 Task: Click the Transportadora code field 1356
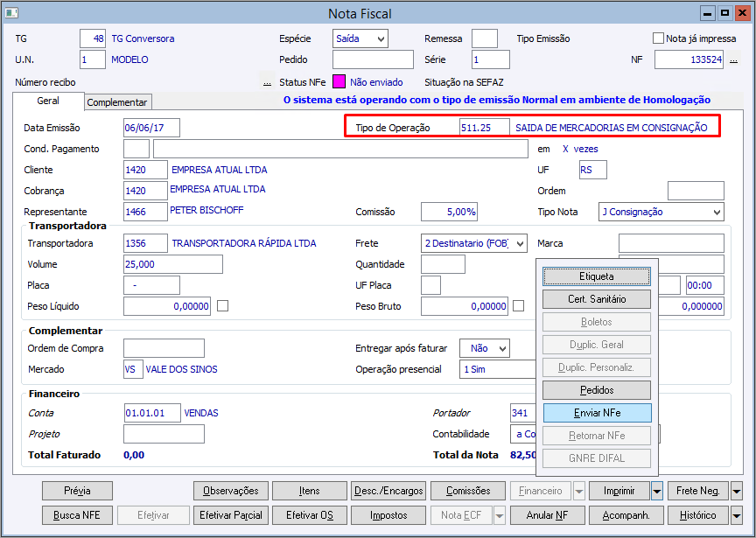[x=145, y=243]
